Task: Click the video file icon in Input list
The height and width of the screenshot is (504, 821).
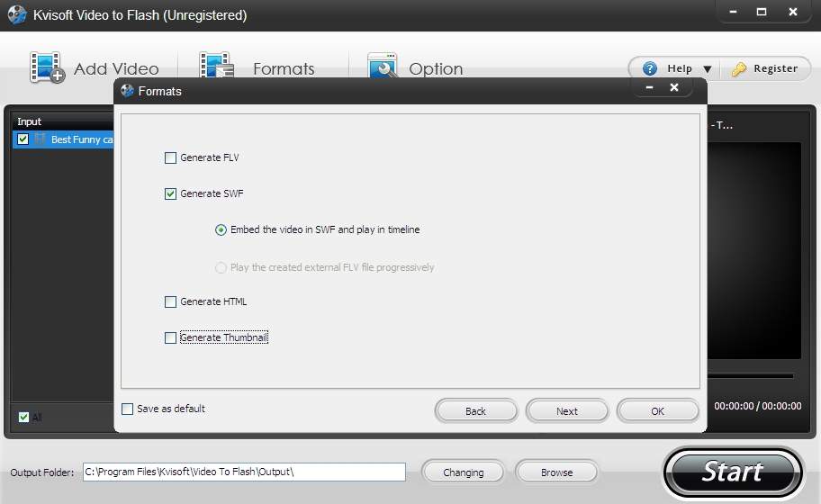Action: (41, 139)
